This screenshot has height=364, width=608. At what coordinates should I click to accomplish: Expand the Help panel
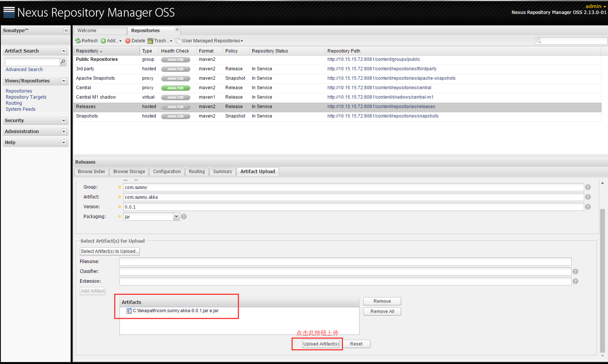coord(64,143)
